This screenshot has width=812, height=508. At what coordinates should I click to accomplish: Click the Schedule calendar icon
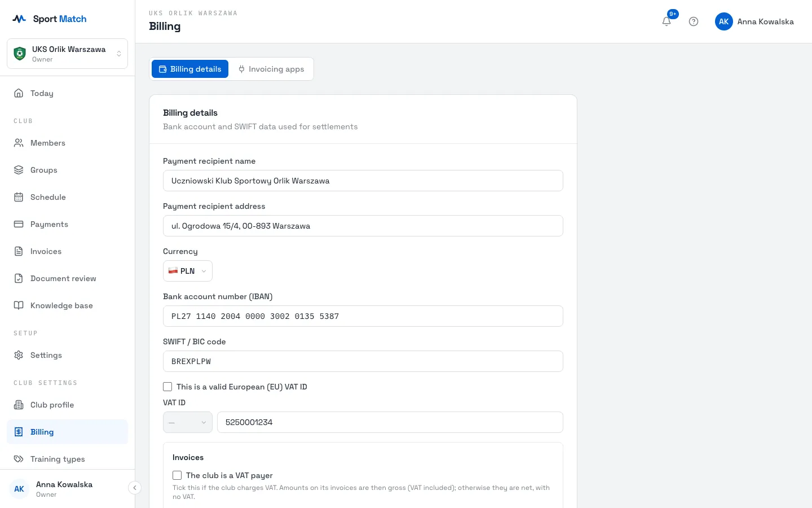pos(19,197)
